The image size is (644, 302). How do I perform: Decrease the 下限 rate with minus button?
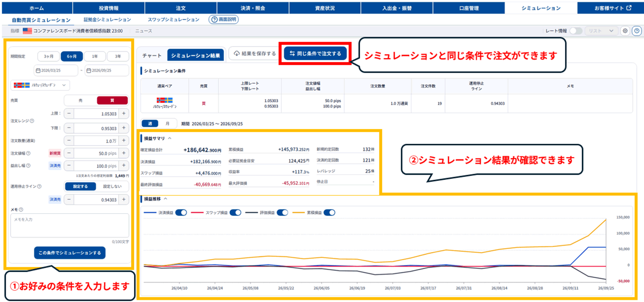click(69, 128)
